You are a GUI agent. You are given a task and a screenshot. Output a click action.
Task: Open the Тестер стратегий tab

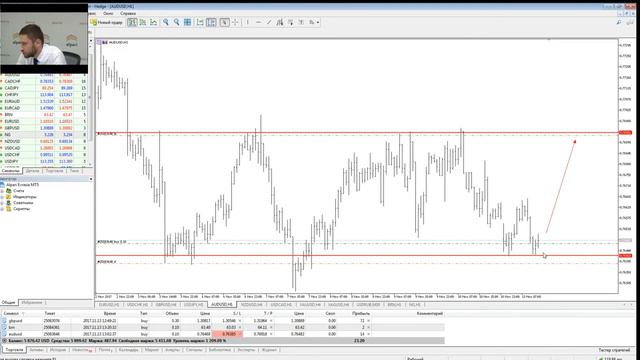click(614, 350)
